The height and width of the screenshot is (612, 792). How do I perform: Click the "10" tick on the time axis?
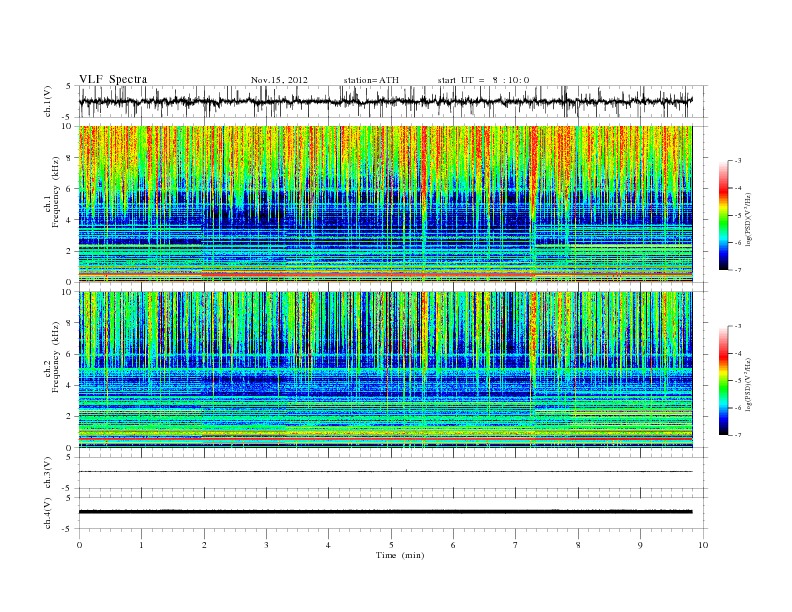(703, 545)
